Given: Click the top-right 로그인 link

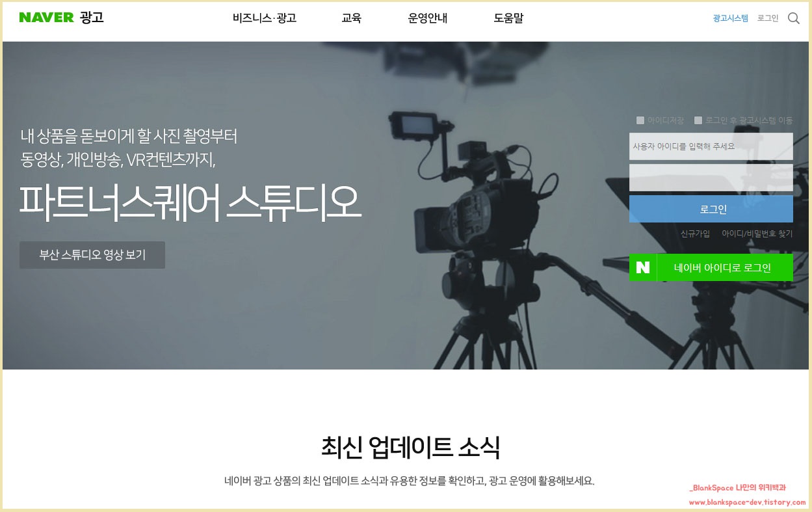Looking at the screenshot, I should [768, 18].
